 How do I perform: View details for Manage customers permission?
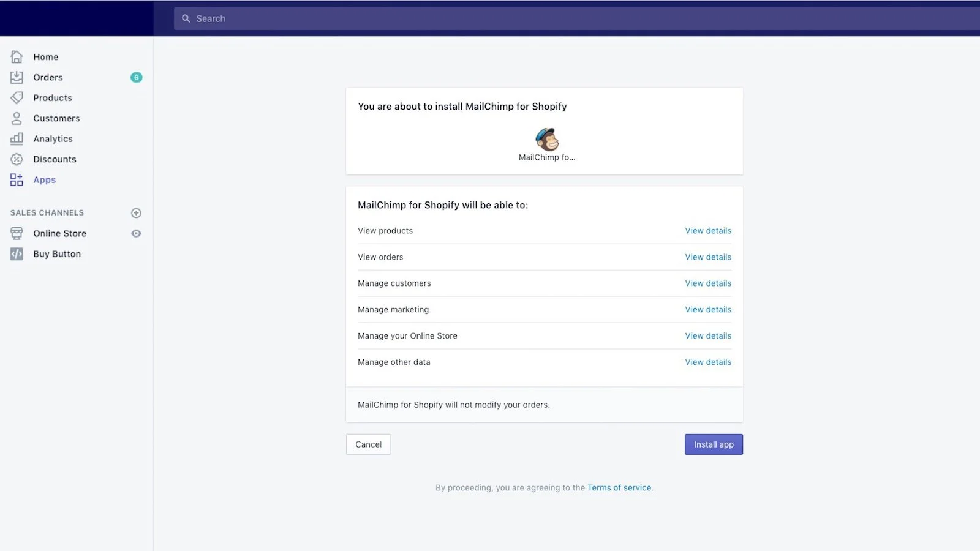(708, 283)
